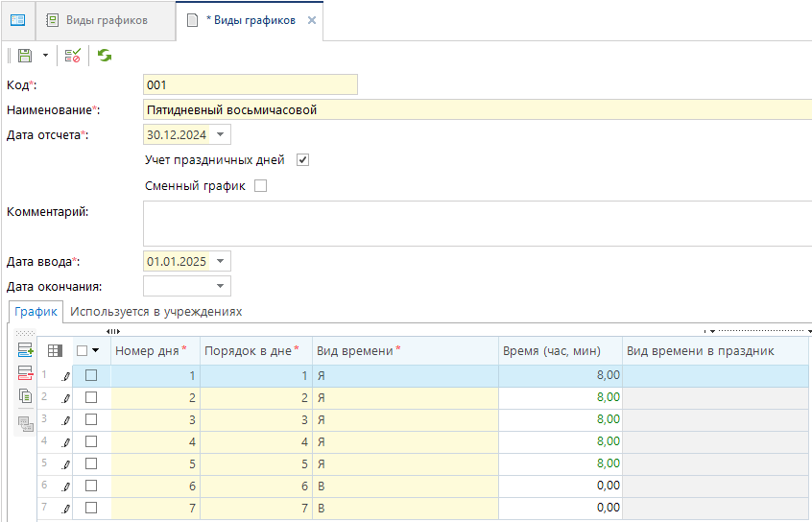
Task: Open the home panel icon left of tabs
Action: point(17,20)
